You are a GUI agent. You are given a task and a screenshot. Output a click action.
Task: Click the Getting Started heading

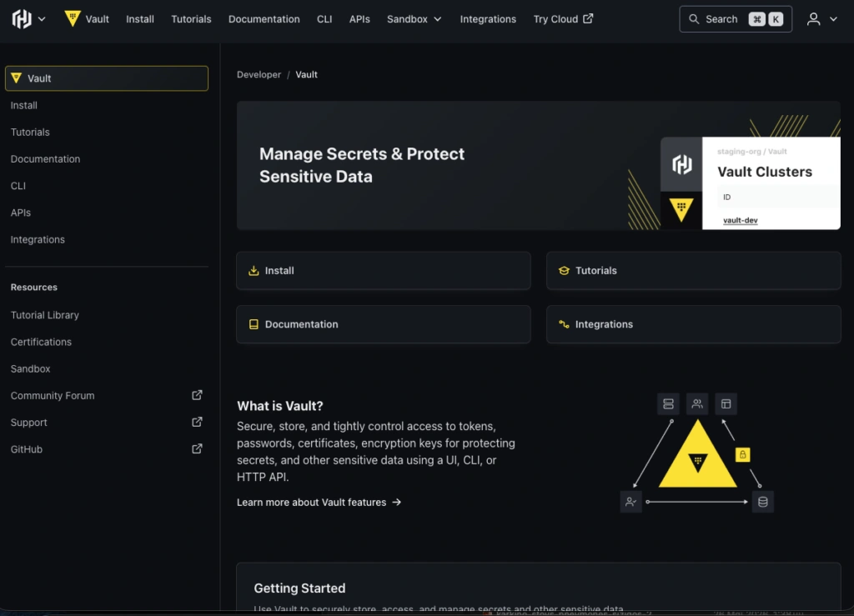click(299, 588)
